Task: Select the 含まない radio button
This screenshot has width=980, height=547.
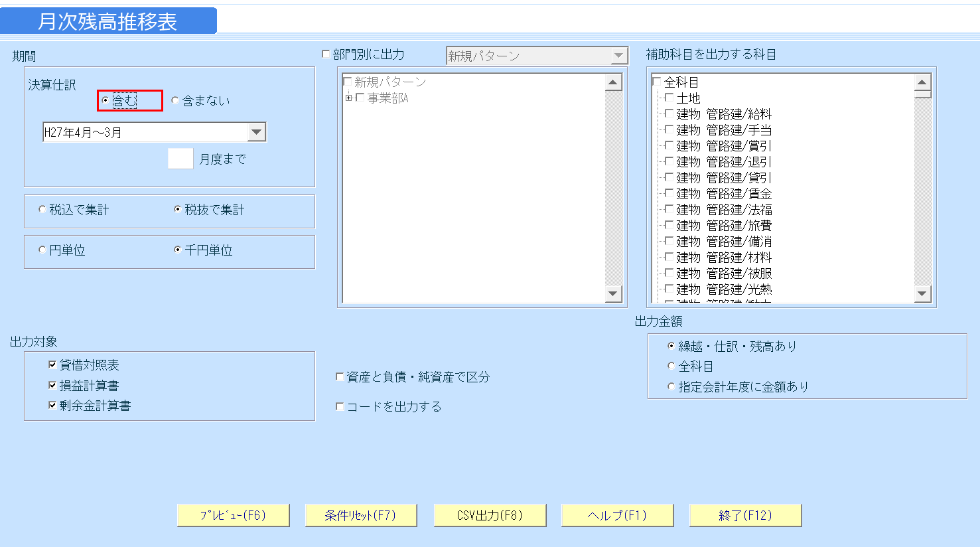Action: click(x=175, y=100)
